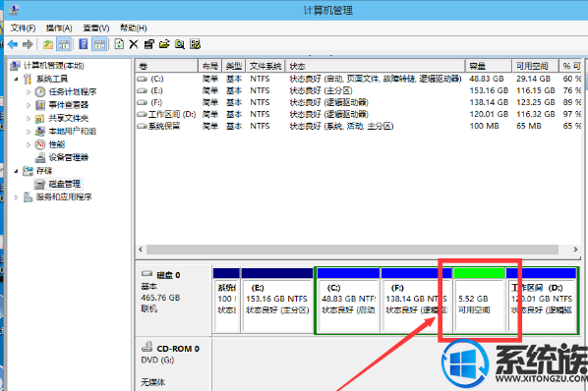Click the Back arrow toolbar icon
The width and height of the screenshot is (588, 391).
tap(13, 44)
